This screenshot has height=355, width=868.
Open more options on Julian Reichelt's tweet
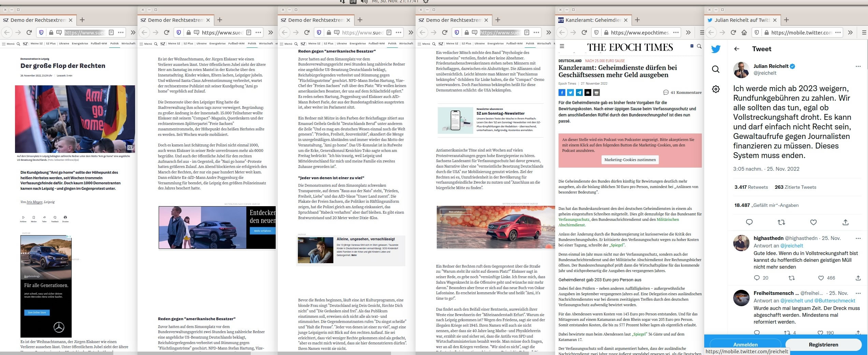pos(858,66)
